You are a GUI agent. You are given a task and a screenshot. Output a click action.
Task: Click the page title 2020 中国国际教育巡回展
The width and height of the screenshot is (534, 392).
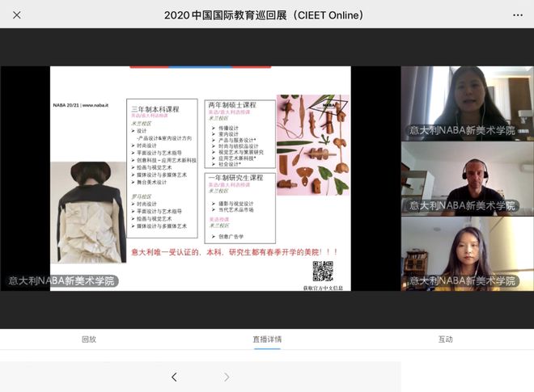pyautogui.click(x=264, y=15)
